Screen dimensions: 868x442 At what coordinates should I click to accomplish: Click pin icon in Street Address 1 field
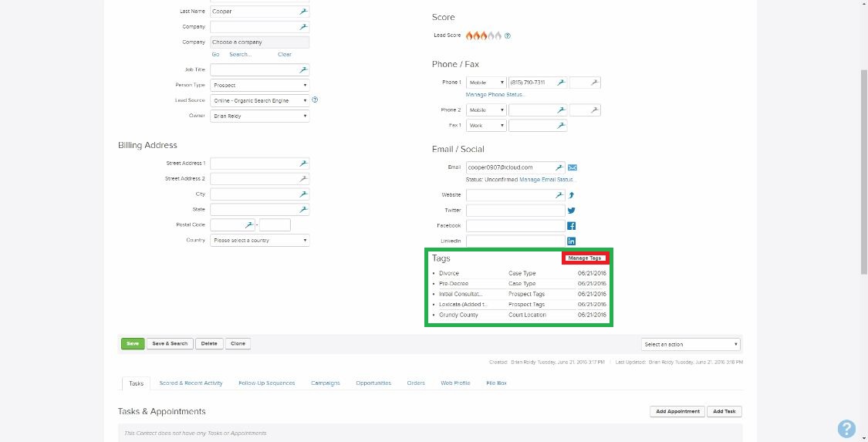click(x=303, y=164)
